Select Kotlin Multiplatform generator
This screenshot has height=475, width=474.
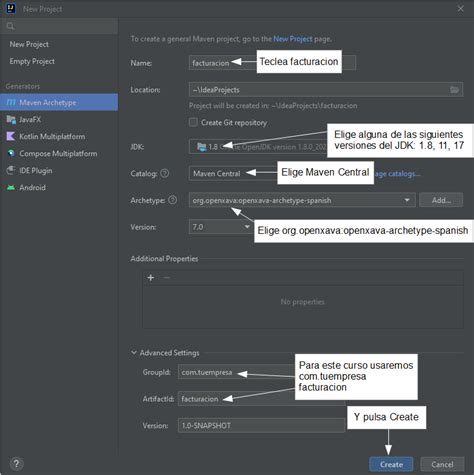(59, 136)
